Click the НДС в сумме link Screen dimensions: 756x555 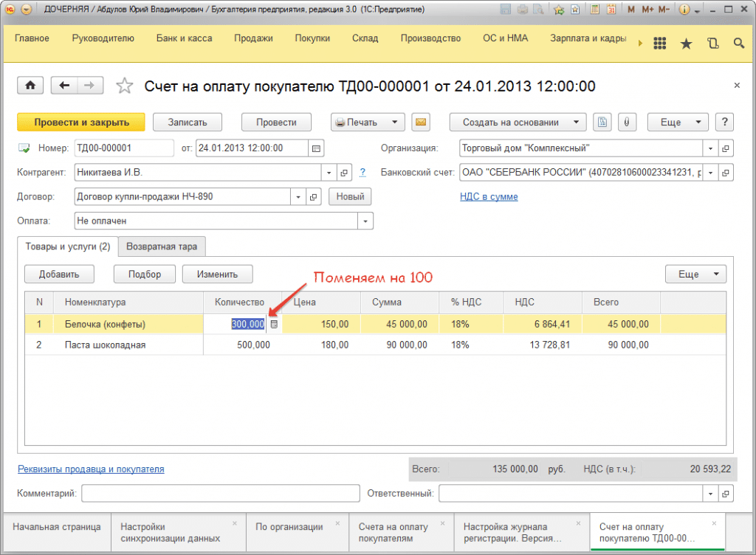[x=489, y=197]
